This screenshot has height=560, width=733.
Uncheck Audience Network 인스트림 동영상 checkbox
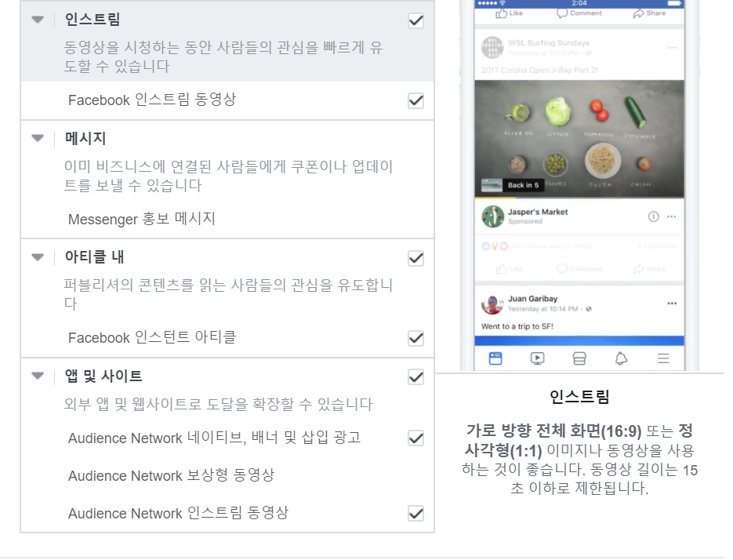pos(415,513)
